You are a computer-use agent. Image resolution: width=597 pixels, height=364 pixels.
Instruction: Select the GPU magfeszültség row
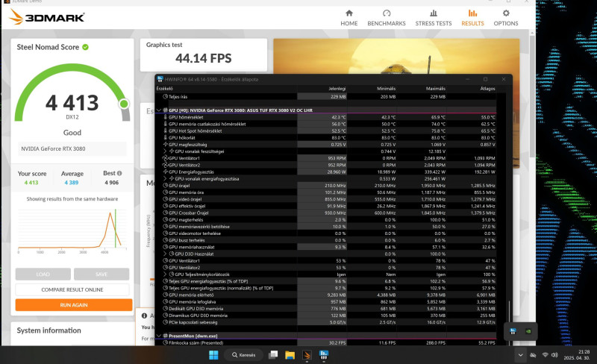pos(326,145)
